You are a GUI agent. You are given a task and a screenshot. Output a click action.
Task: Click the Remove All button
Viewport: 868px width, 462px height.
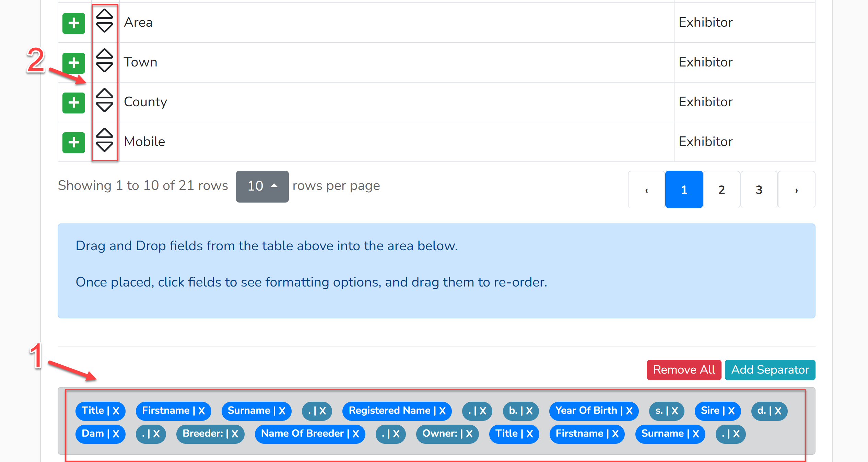coord(684,370)
